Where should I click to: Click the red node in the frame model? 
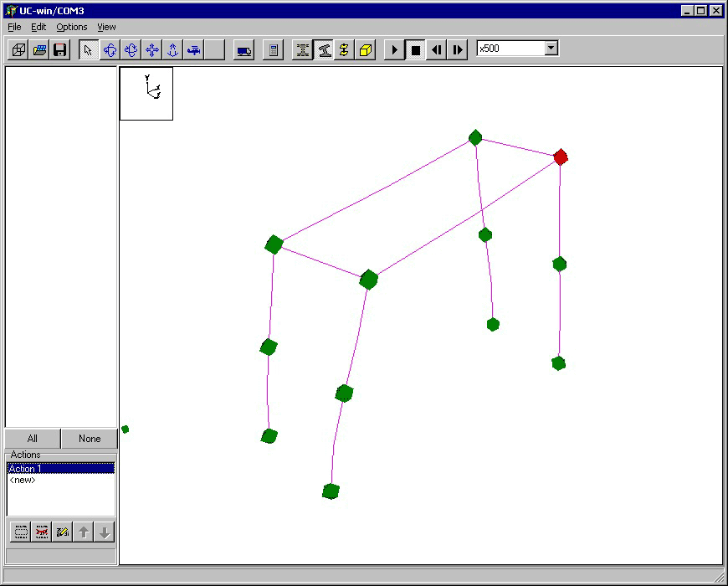561,157
